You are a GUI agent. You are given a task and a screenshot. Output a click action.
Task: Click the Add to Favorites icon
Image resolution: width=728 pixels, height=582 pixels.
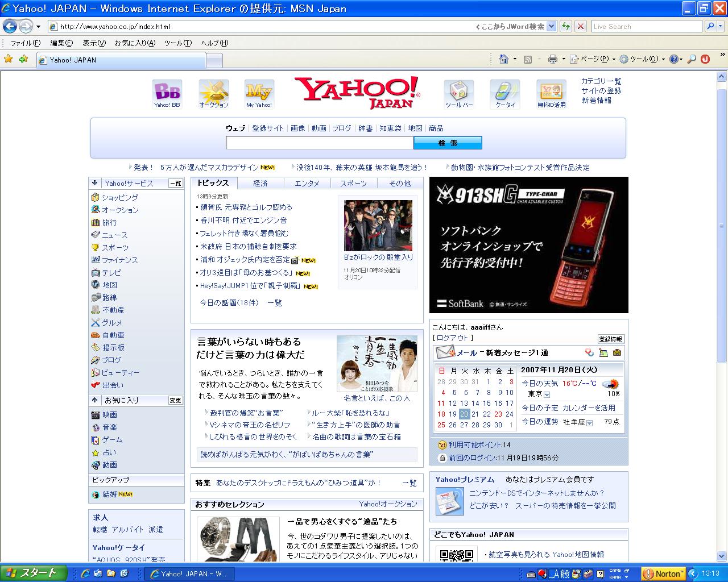(23, 59)
